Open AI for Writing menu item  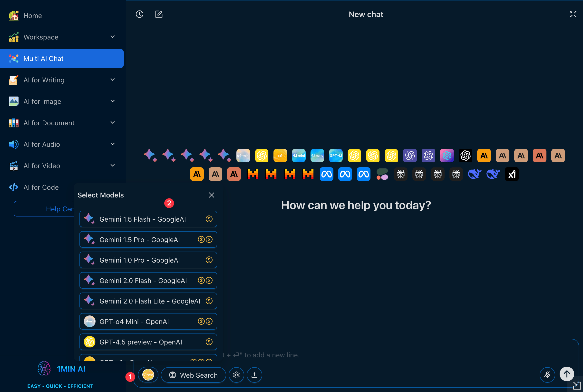[62, 80]
